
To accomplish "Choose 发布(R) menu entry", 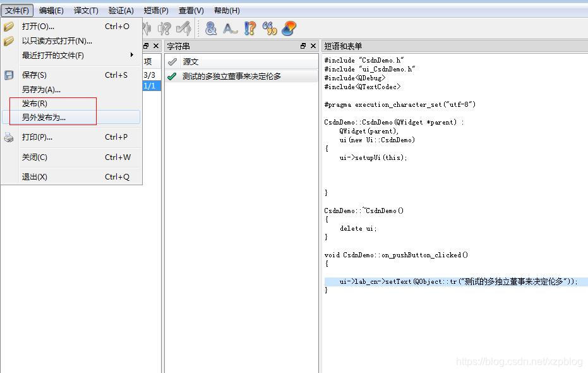I will (x=71, y=103).
